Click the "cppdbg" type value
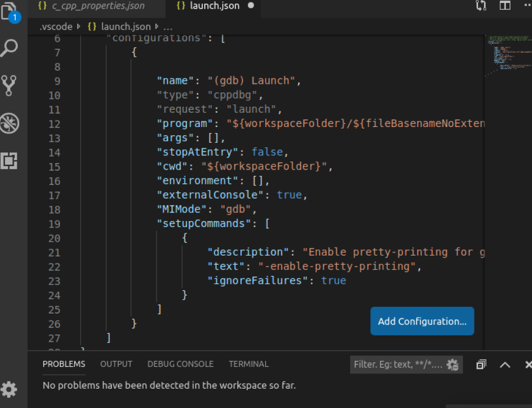The width and height of the screenshot is (532, 408). pos(232,95)
